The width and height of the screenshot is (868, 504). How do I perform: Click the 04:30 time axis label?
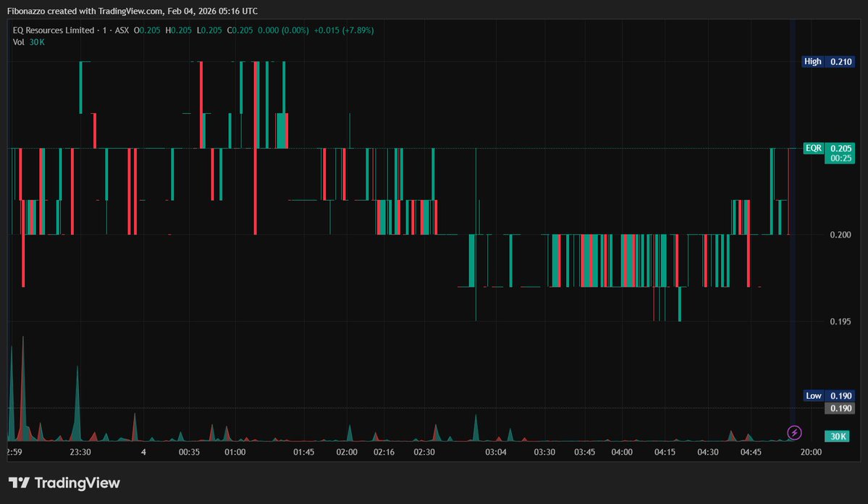(x=707, y=452)
